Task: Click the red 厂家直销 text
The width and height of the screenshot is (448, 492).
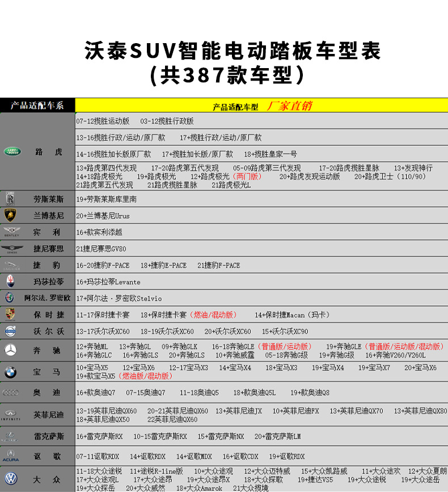Action: 289,106
